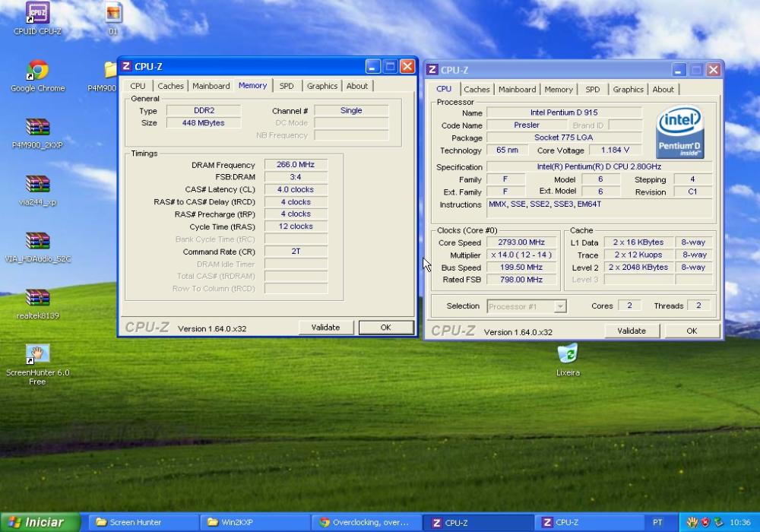Open About tab in the left window
The image size is (760, 532).
click(x=357, y=86)
